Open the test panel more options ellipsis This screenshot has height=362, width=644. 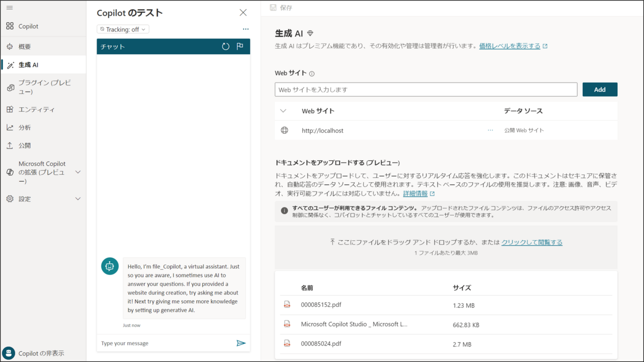246,29
